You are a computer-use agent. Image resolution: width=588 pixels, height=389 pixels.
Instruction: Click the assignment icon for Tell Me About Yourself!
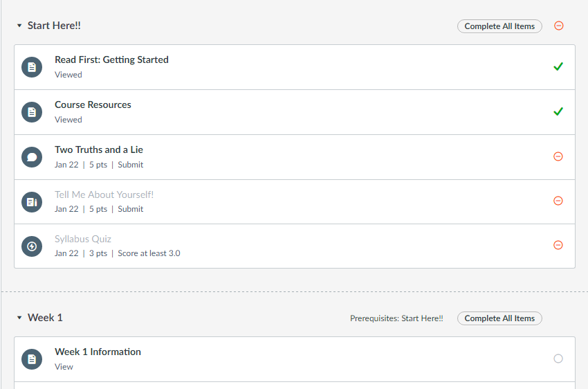click(x=32, y=201)
